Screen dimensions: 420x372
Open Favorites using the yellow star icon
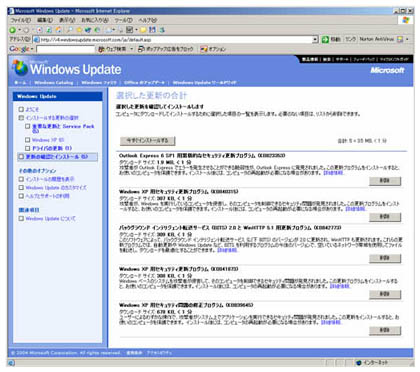79,30
